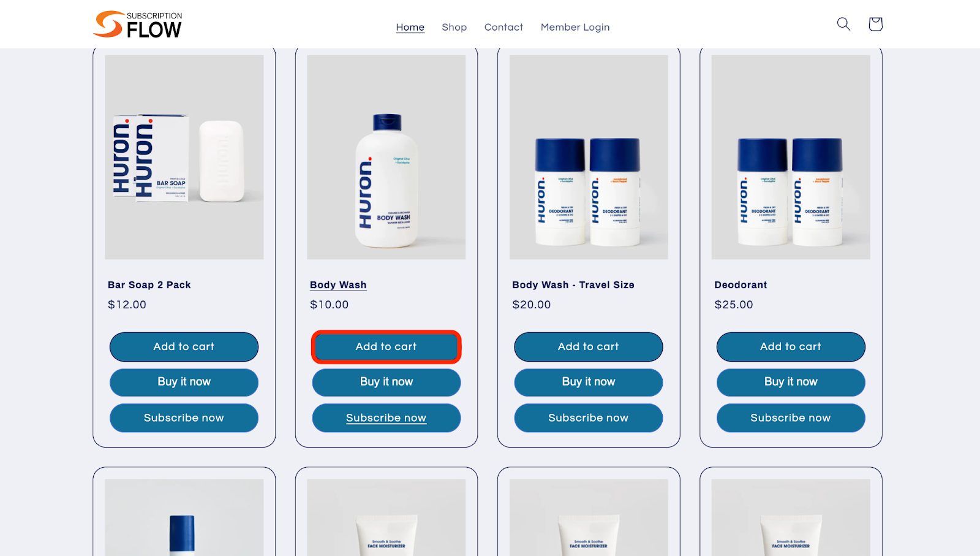View the Bar Soap 2 Pack product image

point(184,157)
